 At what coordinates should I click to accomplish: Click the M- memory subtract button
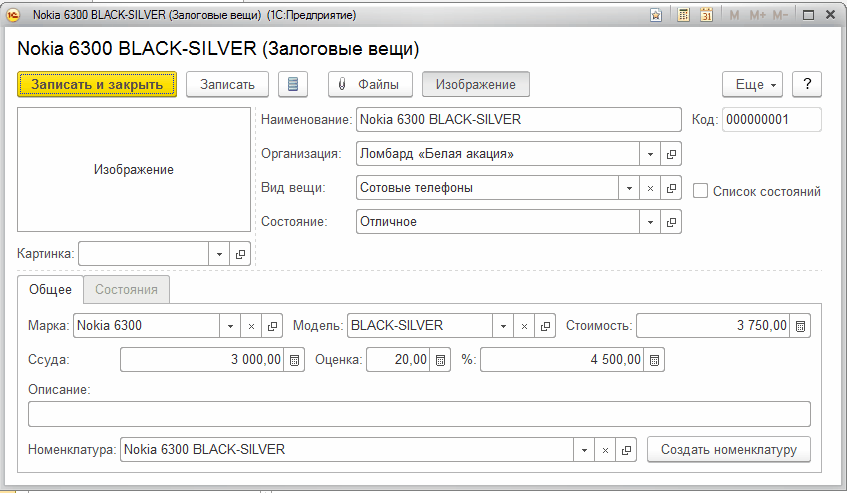click(780, 15)
